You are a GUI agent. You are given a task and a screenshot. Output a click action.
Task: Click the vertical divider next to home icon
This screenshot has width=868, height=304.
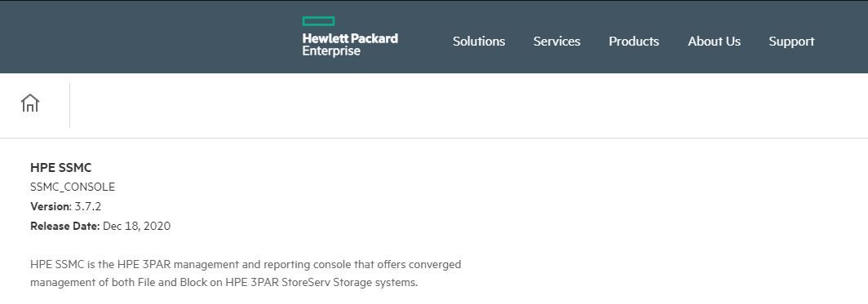click(70, 105)
